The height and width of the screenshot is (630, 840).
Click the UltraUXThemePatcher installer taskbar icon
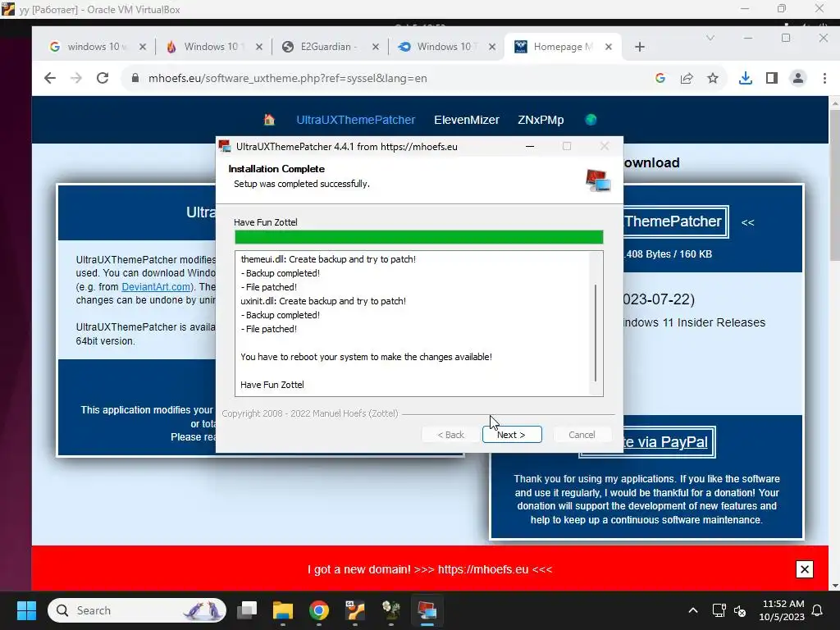click(427, 610)
